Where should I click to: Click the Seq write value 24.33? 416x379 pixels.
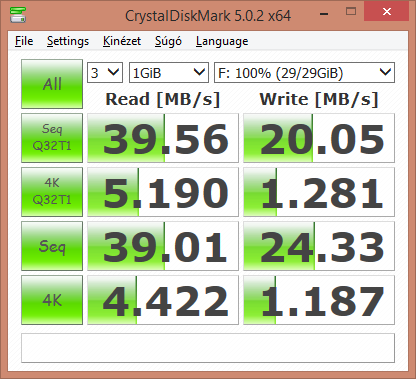point(319,246)
